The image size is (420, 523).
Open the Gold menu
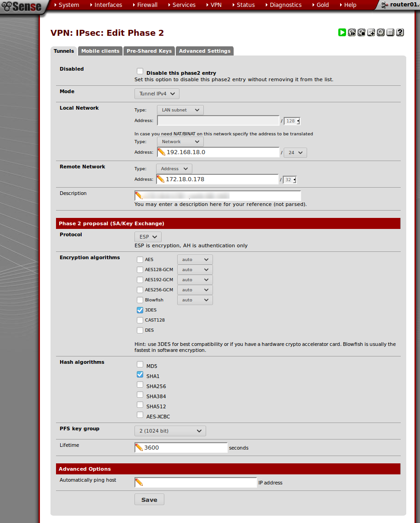tap(320, 5)
